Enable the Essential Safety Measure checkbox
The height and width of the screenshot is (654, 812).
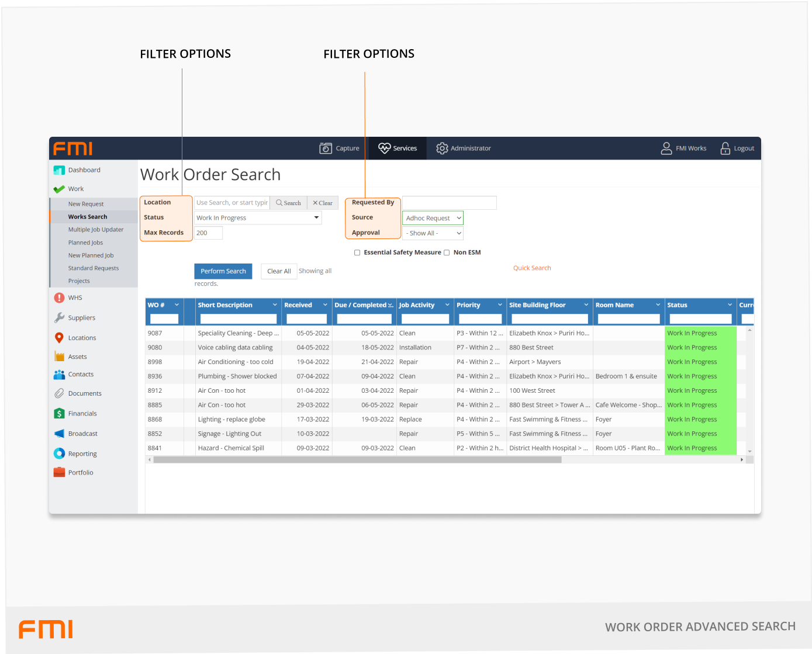tap(357, 252)
